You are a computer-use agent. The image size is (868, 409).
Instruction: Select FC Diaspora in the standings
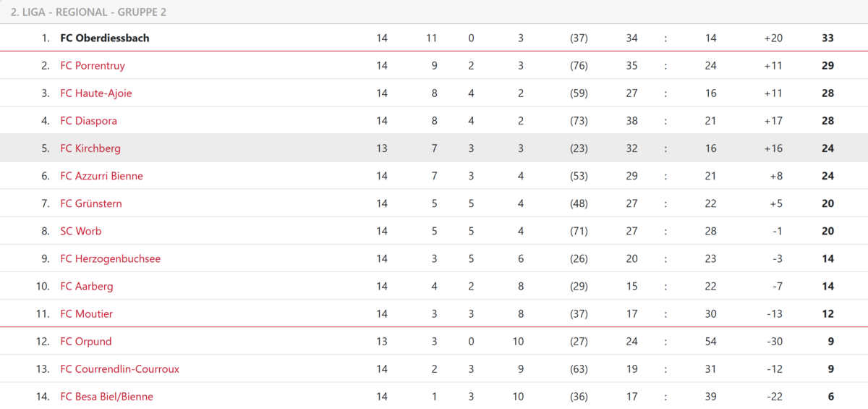pyautogui.click(x=88, y=121)
